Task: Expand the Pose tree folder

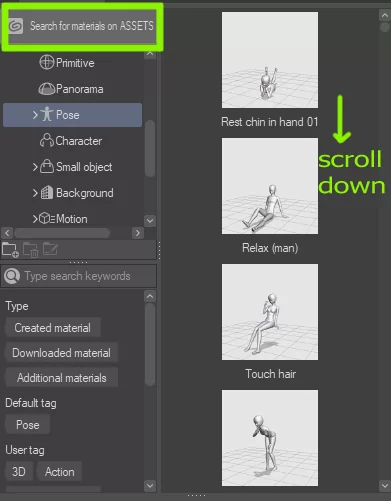Action: [x=35, y=115]
